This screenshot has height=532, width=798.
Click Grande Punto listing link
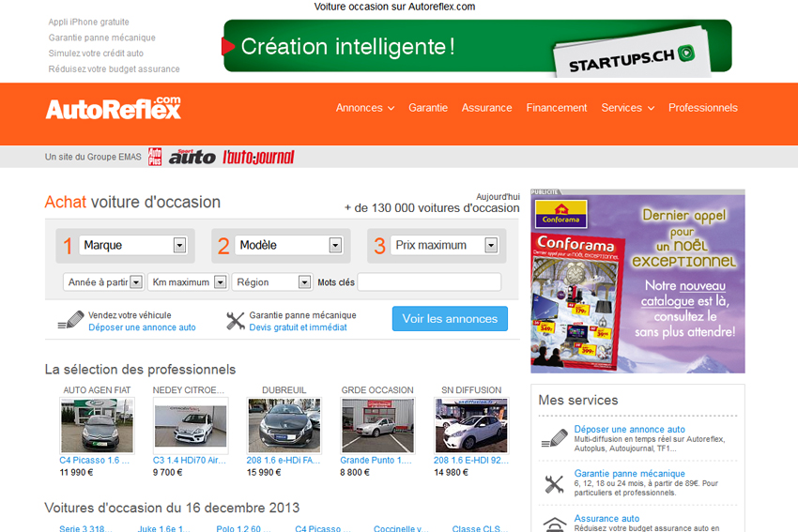coord(376,461)
